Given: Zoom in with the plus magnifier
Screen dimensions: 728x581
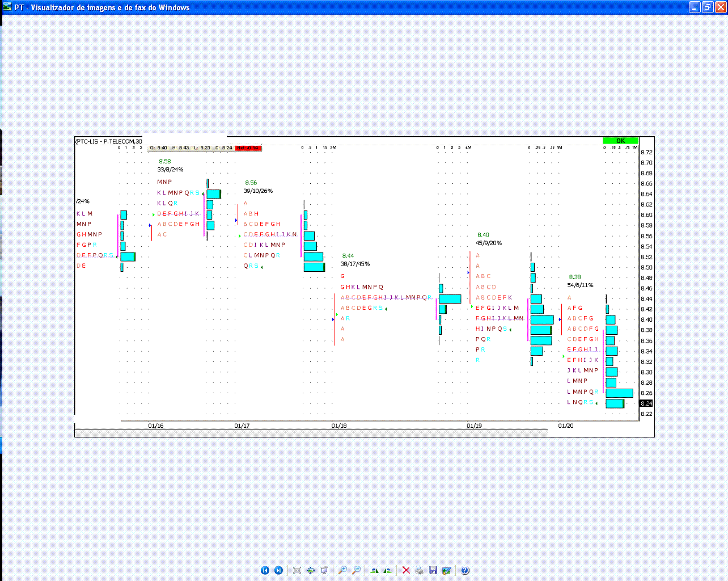Looking at the screenshot, I should 342,570.
